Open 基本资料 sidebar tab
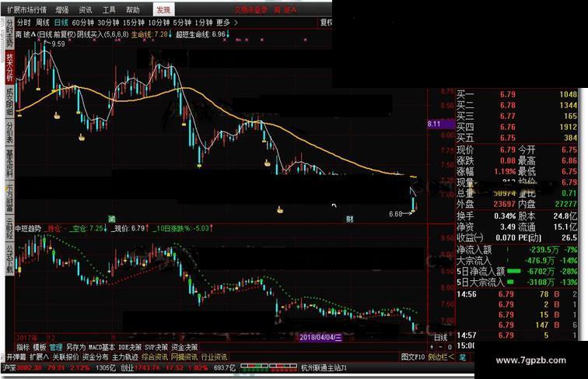 (x=10, y=163)
